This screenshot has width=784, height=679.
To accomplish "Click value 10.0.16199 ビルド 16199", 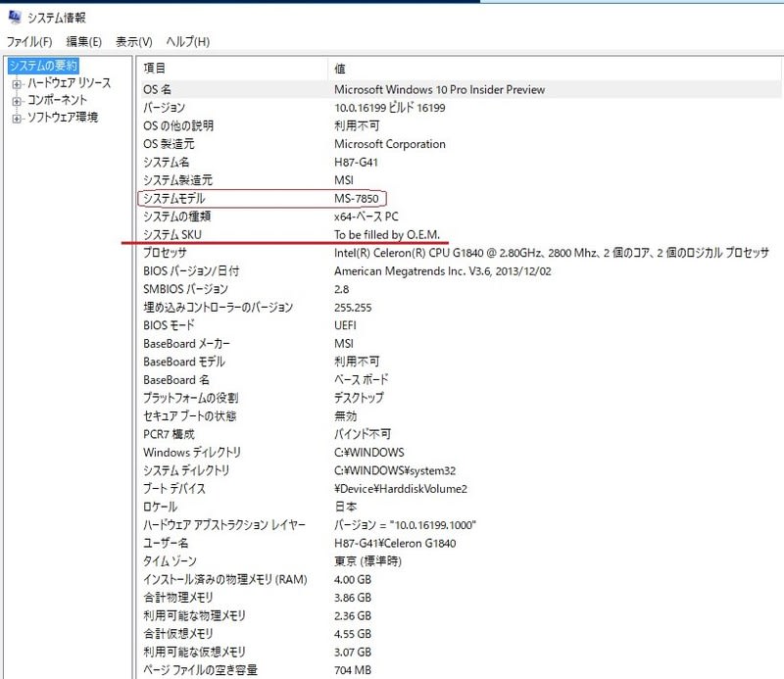I will coord(389,108).
